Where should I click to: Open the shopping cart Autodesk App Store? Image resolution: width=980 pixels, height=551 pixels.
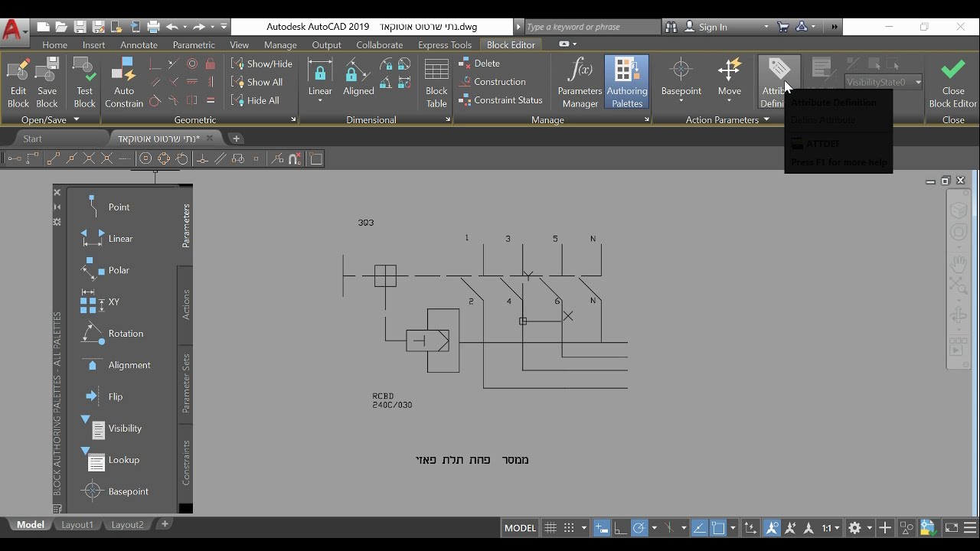pos(782,27)
